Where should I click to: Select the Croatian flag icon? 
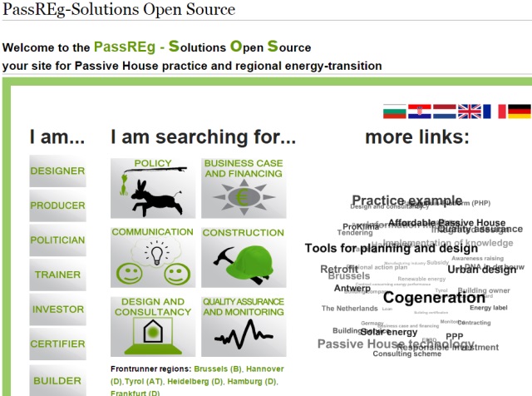point(419,111)
